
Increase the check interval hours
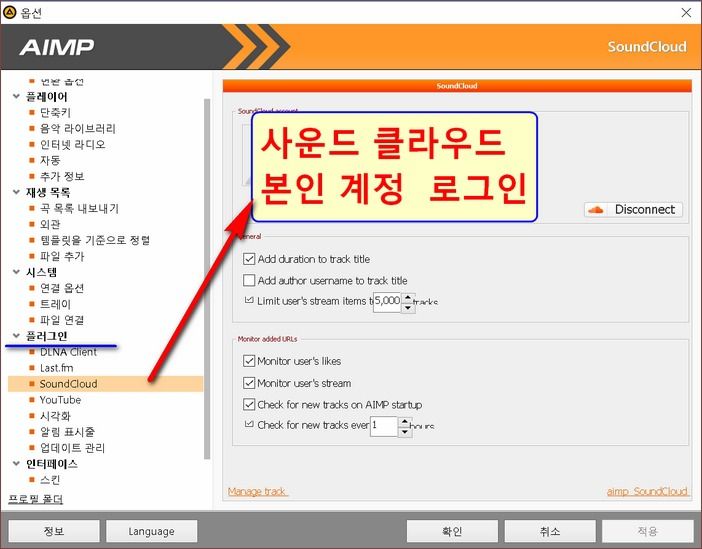[405, 421]
